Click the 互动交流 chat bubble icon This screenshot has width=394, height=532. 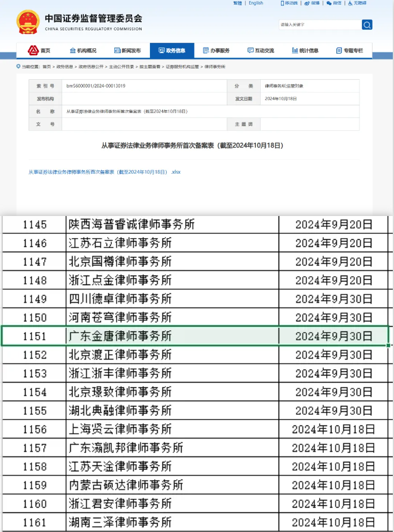[251, 51]
